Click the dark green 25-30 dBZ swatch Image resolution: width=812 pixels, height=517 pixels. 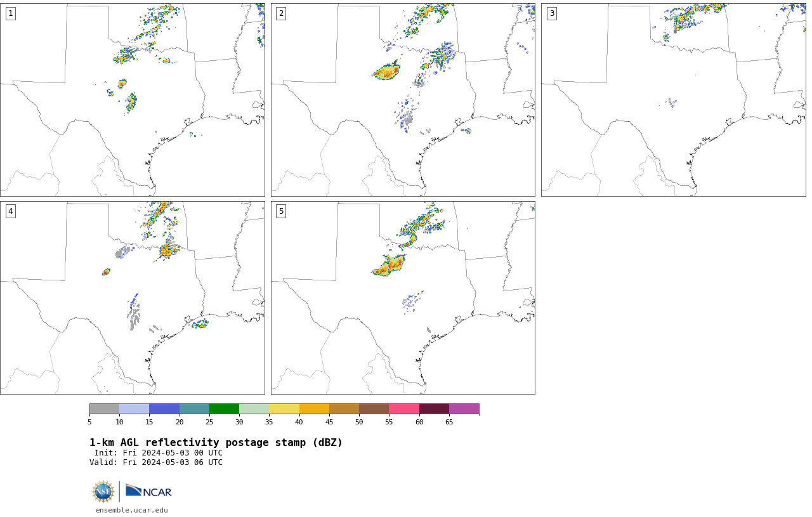[224, 409]
